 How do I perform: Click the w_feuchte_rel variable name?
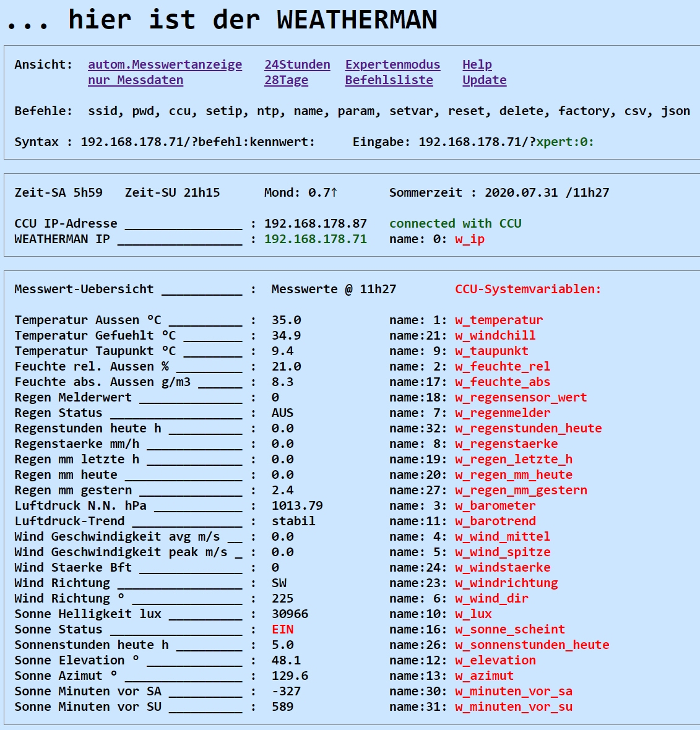point(503,366)
